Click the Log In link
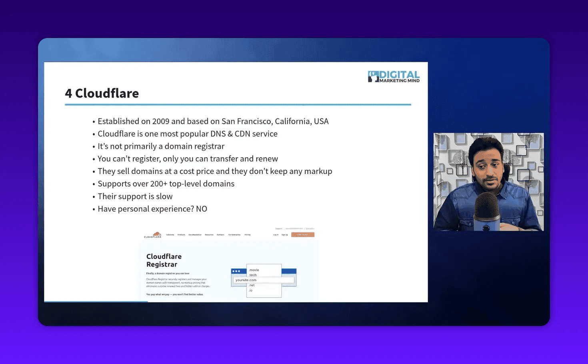 point(276,235)
